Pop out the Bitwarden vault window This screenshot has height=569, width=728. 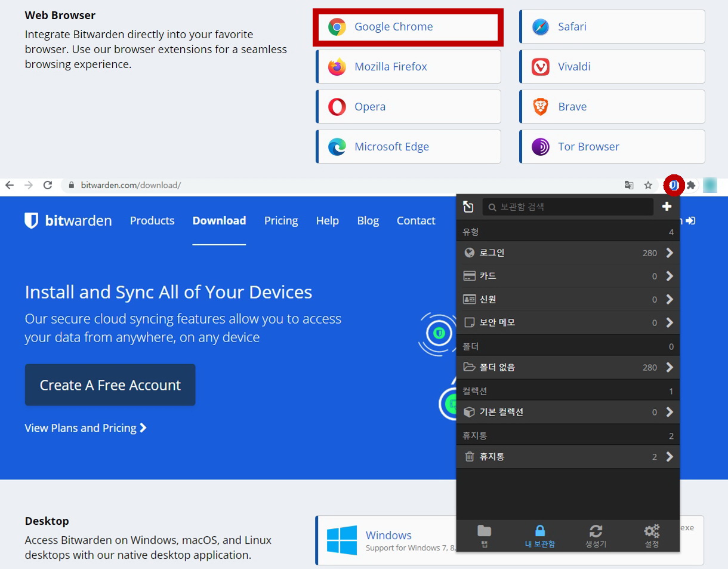click(468, 207)
